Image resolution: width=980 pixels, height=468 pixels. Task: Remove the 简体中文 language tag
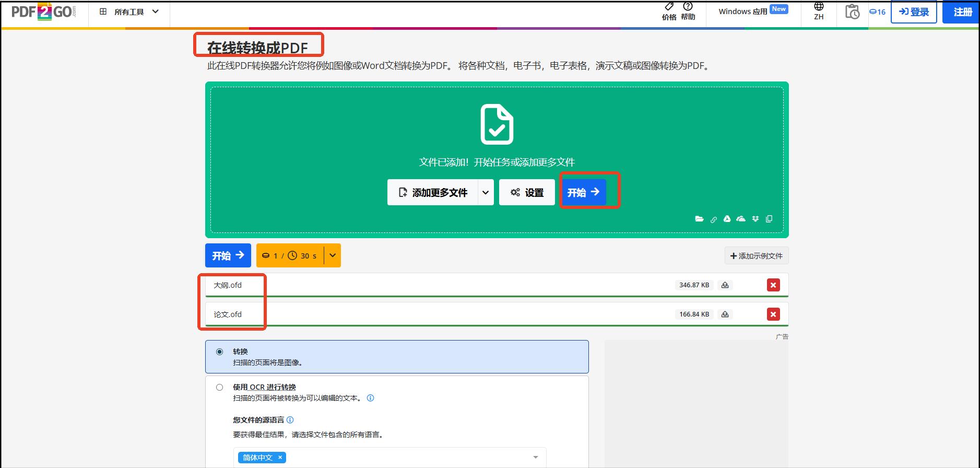point(280,457)
